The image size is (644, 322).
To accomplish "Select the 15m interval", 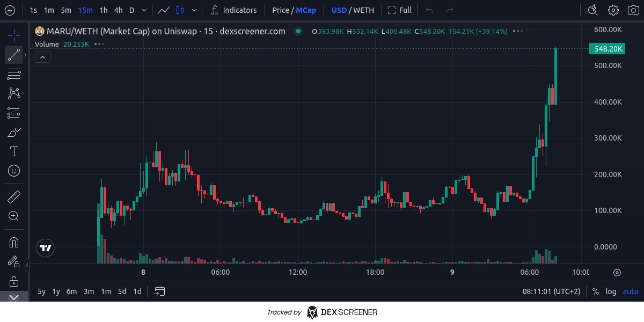I will pos(85,10).
